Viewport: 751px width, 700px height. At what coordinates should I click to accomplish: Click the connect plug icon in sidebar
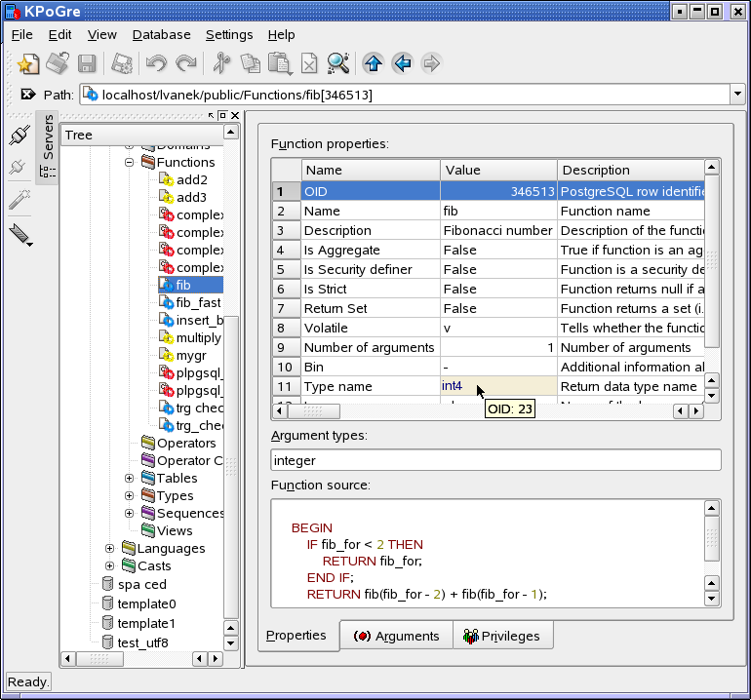tap(19, 136)
